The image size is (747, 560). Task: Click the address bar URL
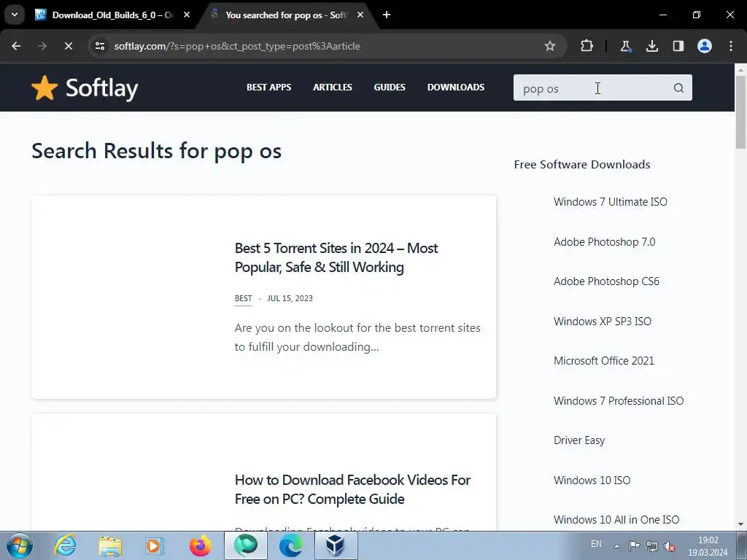click(237, 46)
